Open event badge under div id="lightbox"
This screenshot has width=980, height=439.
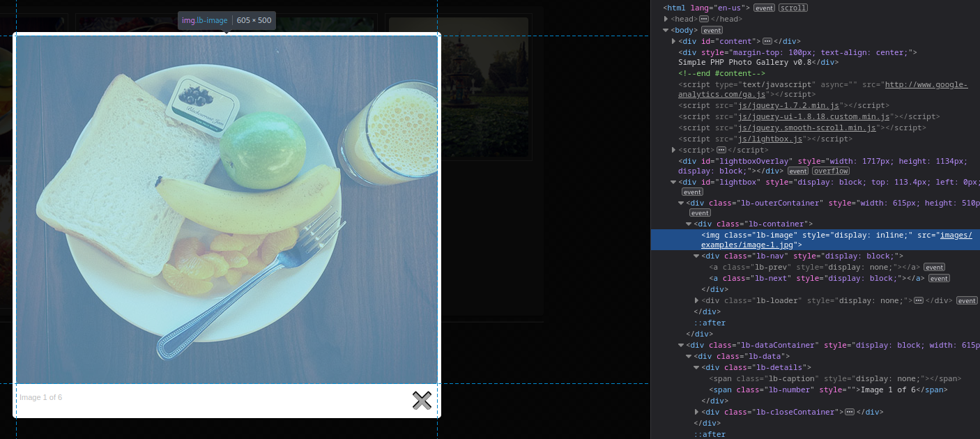pos(692,192)
